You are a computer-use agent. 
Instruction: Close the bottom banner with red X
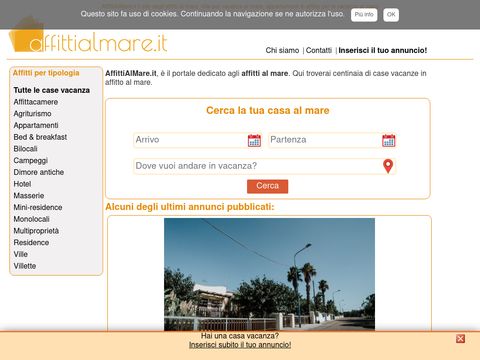pyautogui.click(x=460, y=339)
